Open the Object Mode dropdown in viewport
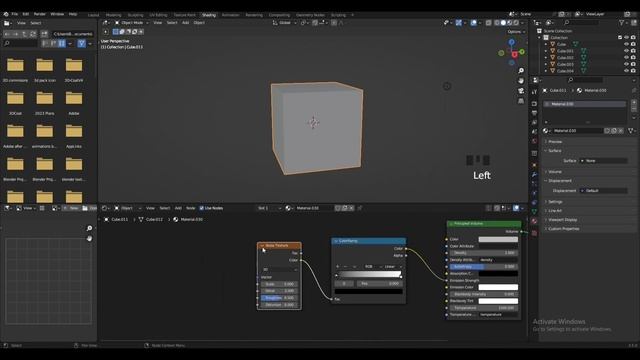Screen dimensions: 640x360 (x=131, y=23)
